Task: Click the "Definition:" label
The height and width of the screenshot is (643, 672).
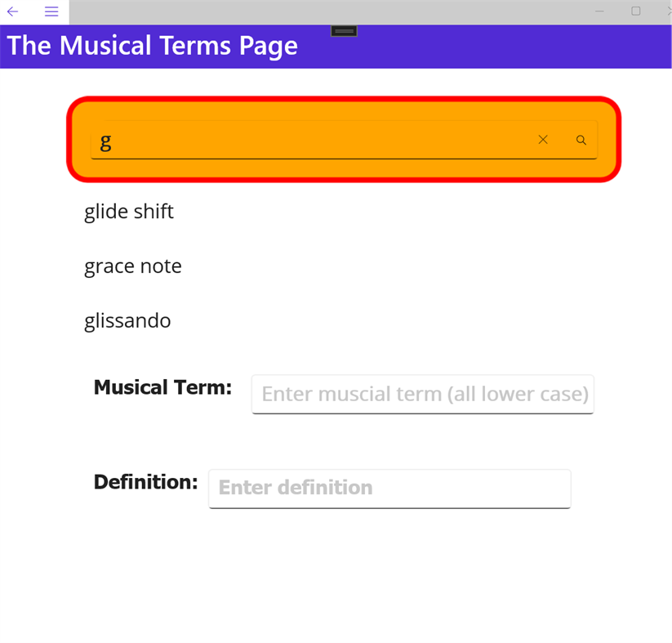Action: pos(145,482)
